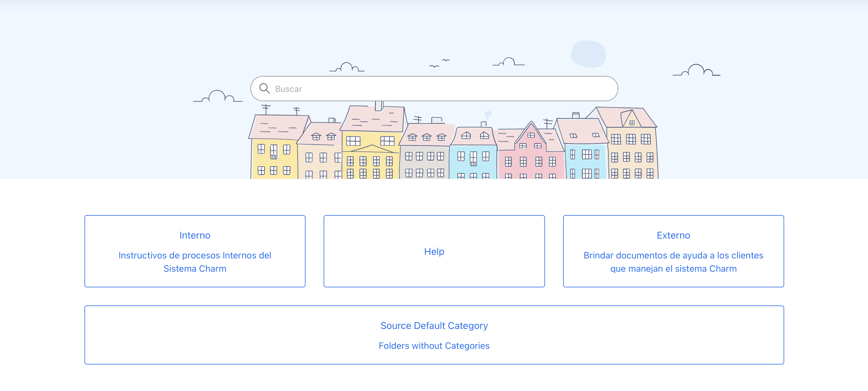Open Source Default Category link
Image resolution: width=868 pixels, height=391 pixels.
click(x=434, y=325)
